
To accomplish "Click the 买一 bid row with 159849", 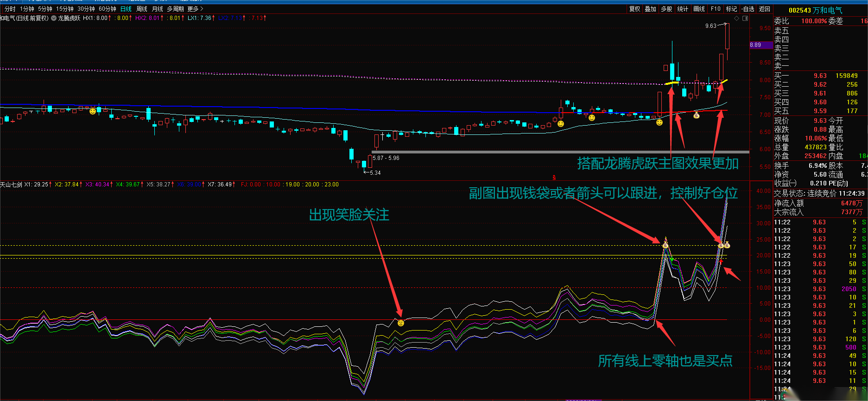I will (820, 76).
